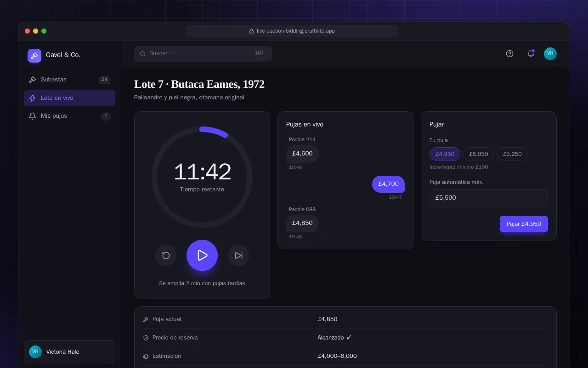The height and width of the screenshot is (368, 588).
Task: Start the timer with play button
Action: coord(202,255)
